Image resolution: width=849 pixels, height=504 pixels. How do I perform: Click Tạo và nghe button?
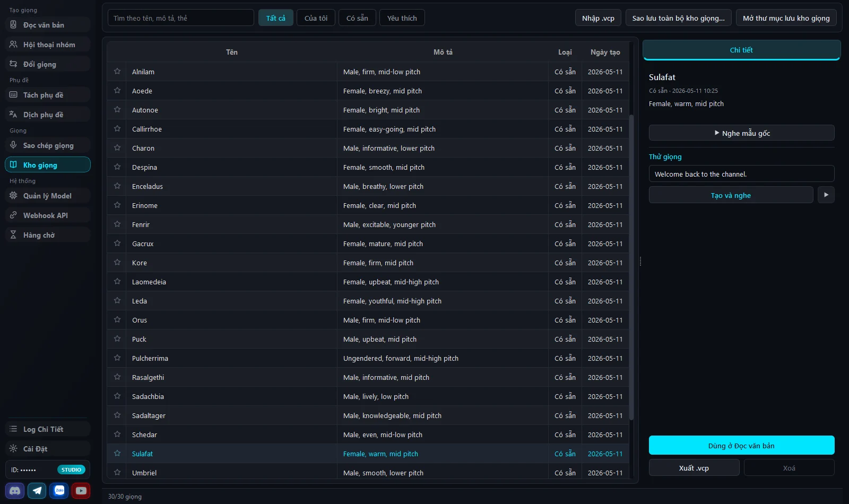coord(731,195)
